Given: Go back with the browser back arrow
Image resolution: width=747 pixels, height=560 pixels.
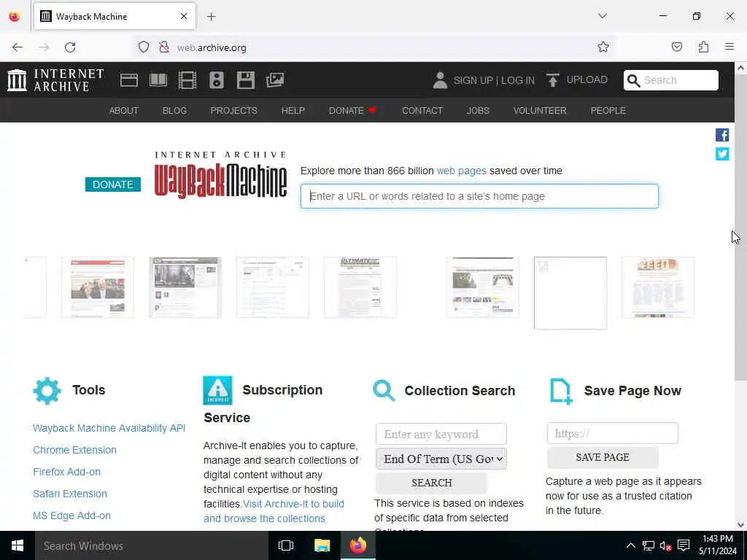Looking at the screenshot, I should [18, 47].
